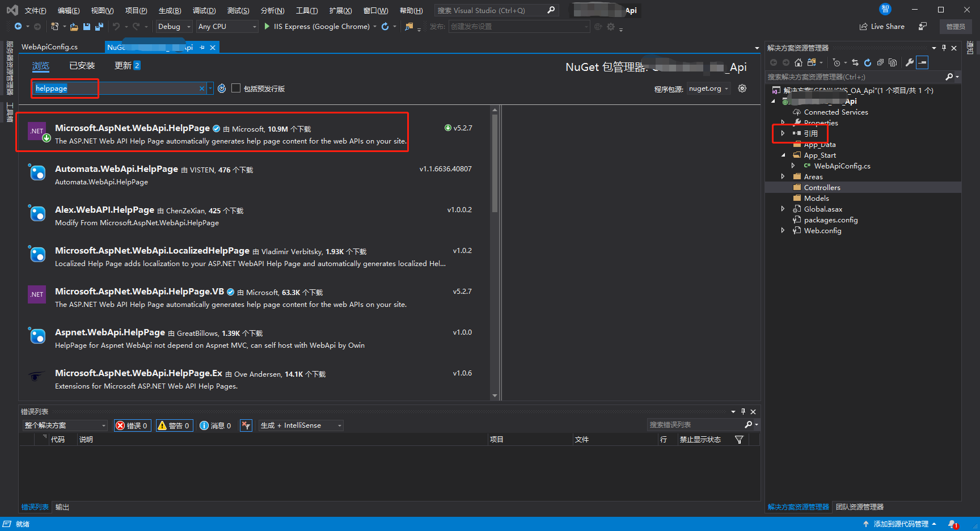Click the NuGet search refresh icon
The height and width of the screenshot is (531, 980).
(x=222, y=88)
